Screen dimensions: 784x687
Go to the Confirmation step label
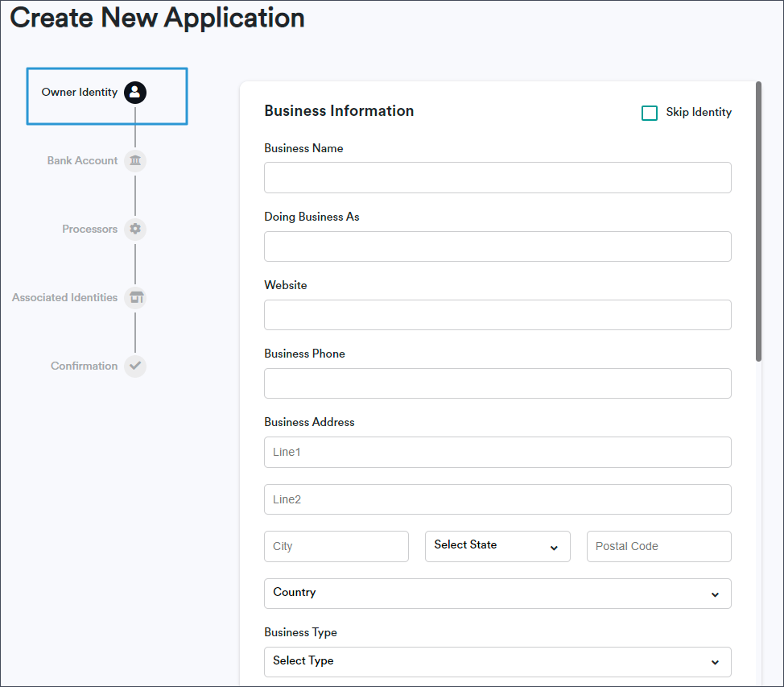[84, 366]
